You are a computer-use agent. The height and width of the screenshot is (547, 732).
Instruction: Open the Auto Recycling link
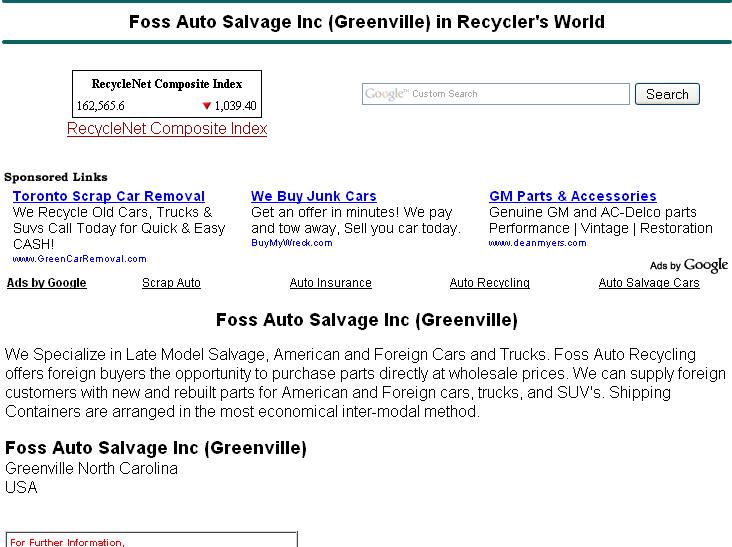pos(490,283)
